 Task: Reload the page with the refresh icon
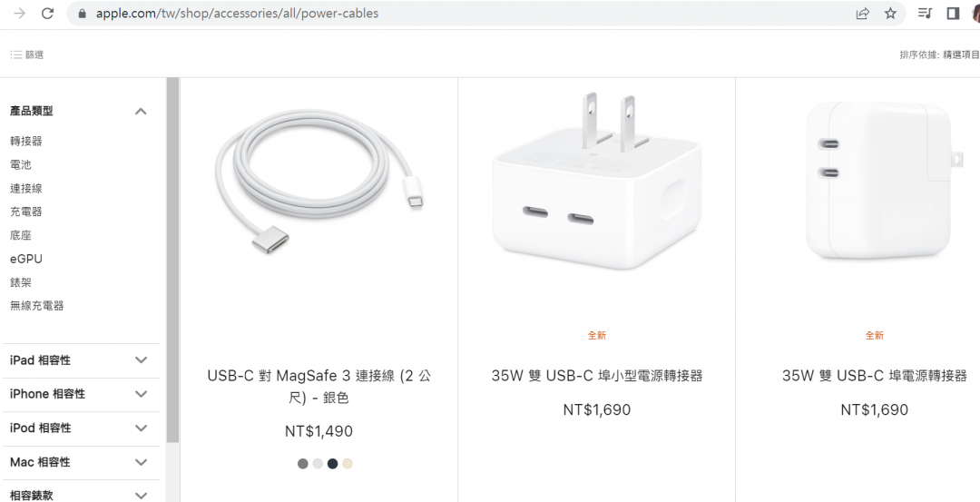coord(47,13)
